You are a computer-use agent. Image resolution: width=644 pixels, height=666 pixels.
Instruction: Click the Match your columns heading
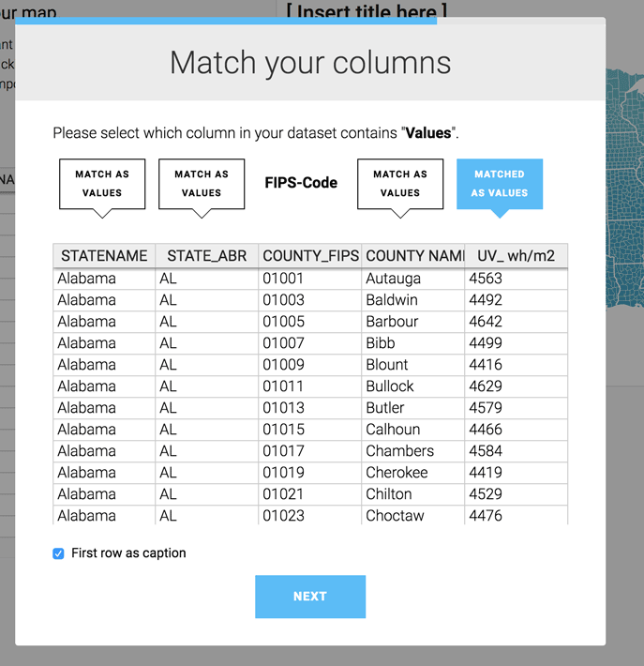coord(310,63)
